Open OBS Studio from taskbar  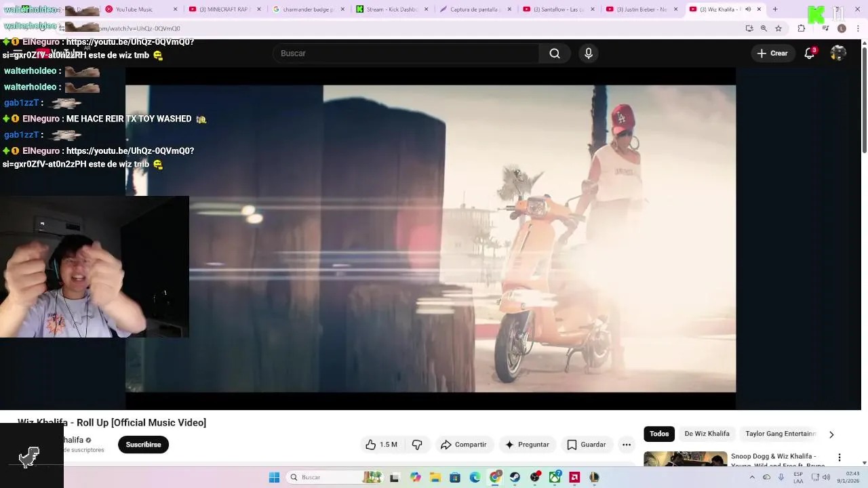(x=535, y=477)
